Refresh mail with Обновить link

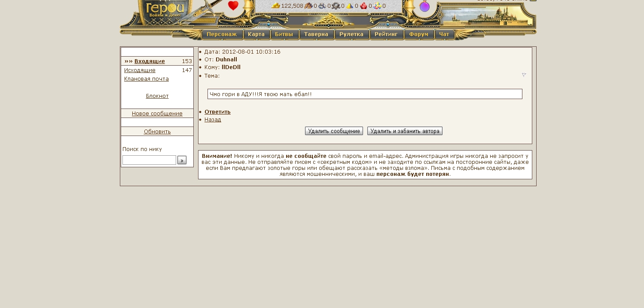click(157, 132)
